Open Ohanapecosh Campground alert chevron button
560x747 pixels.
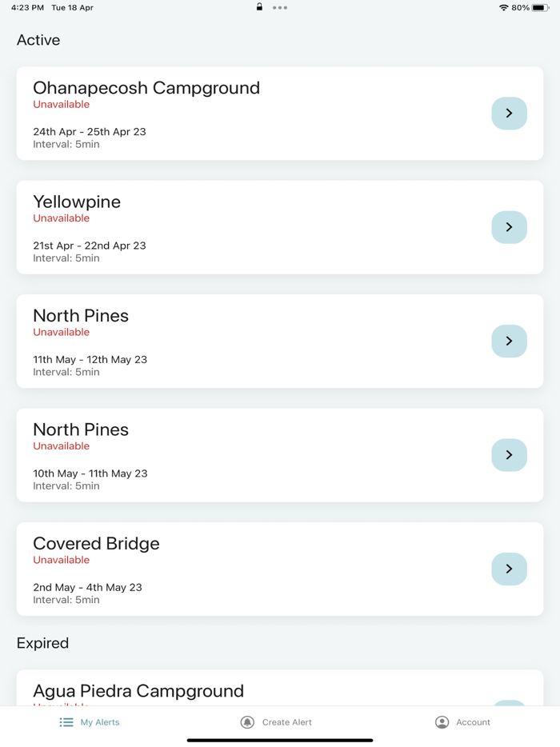pos(509,114)
